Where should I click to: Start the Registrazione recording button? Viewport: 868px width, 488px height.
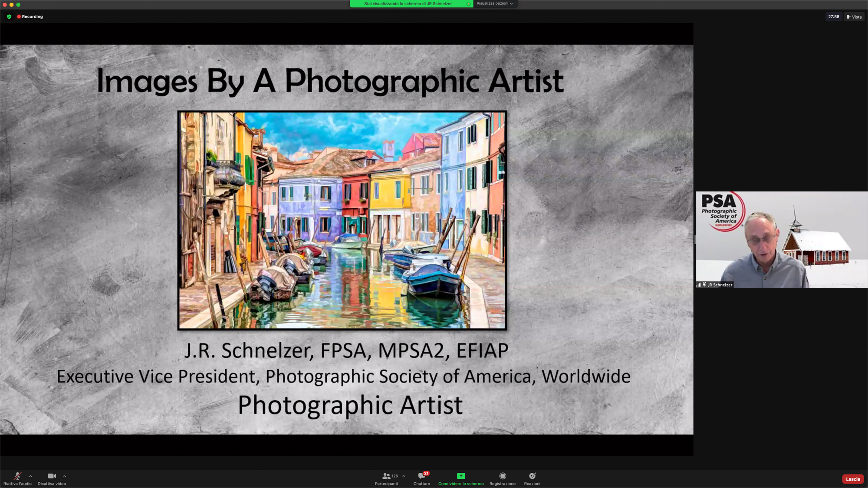[503, 478]
